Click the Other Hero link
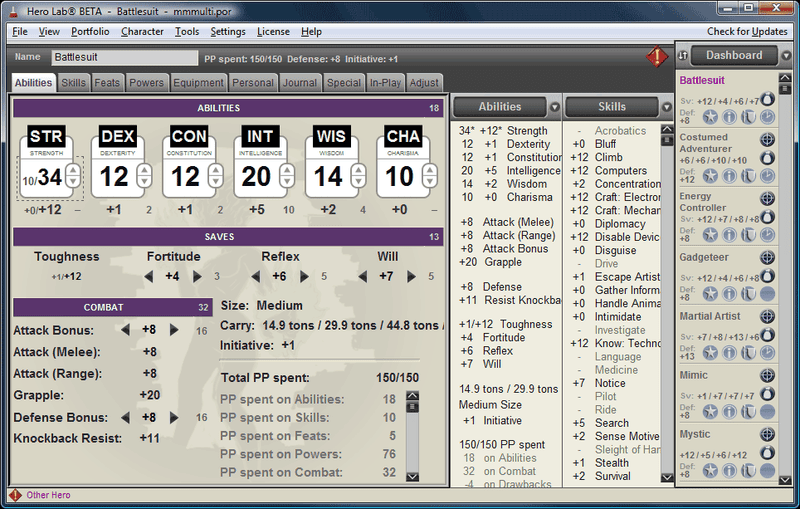This screenshot has height=509, width=800. pyautogui.click(x=48, y=495)
